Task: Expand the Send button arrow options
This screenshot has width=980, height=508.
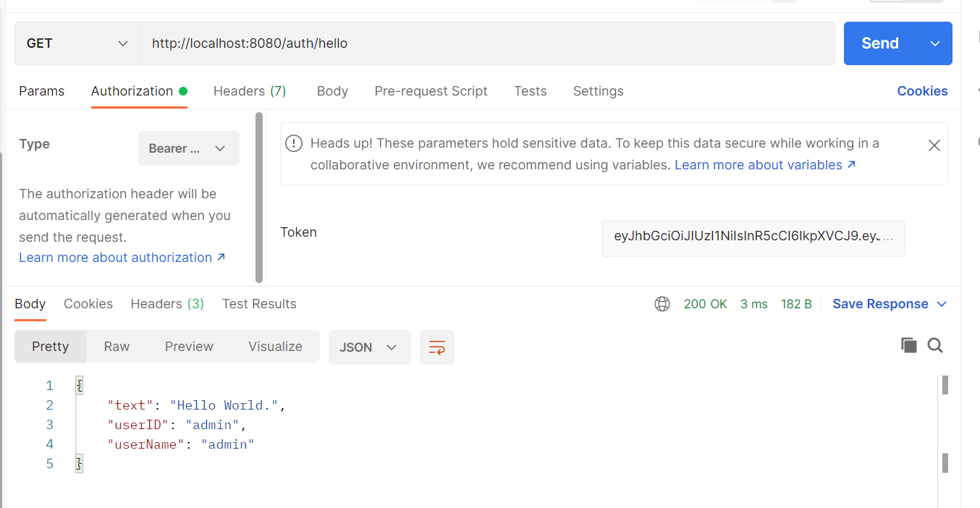Action: coord(935,43)
